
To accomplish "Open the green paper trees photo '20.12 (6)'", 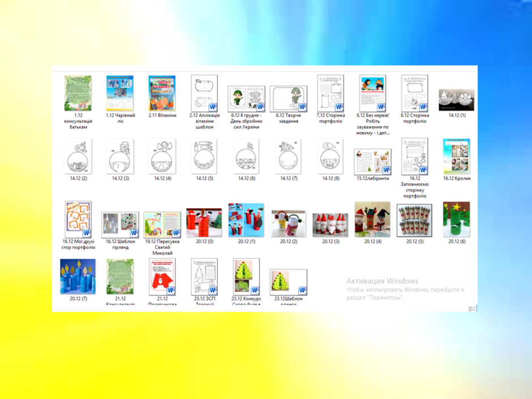I will [x=457, y=219].
